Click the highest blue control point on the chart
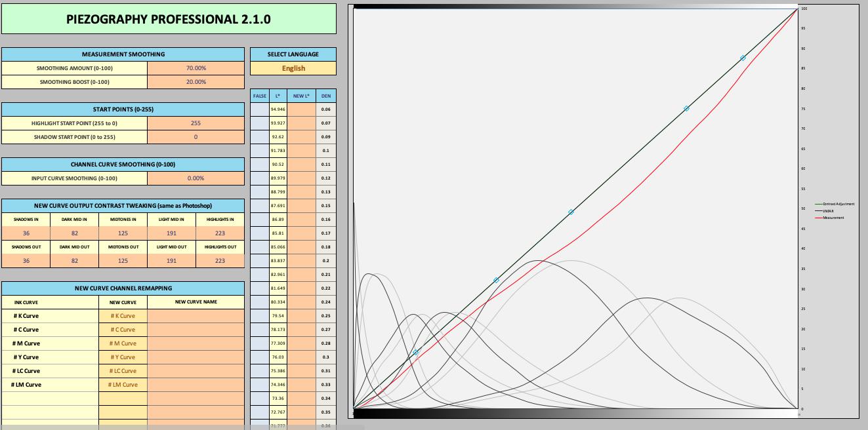Viewport: 868px width, 430px height. (743, 58)
